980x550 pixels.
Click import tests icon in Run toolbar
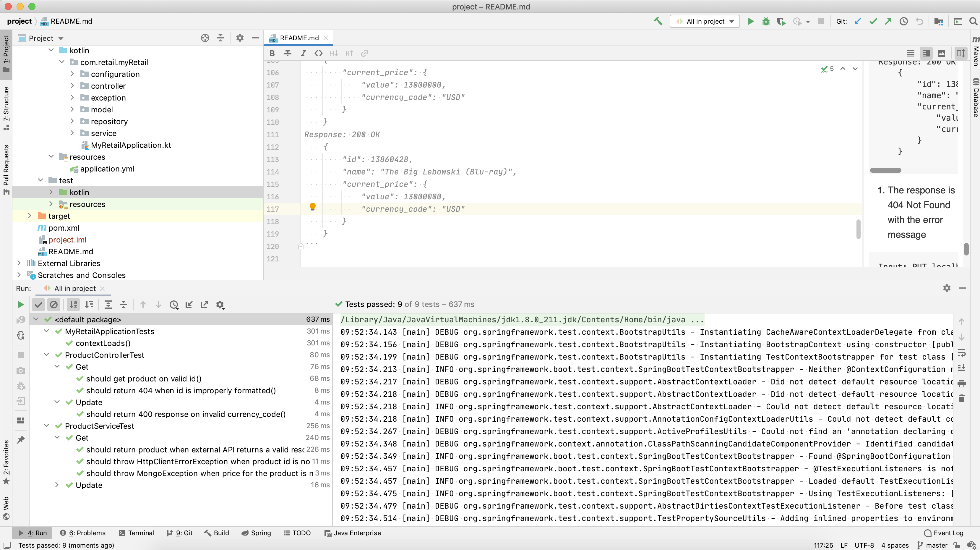189,305
